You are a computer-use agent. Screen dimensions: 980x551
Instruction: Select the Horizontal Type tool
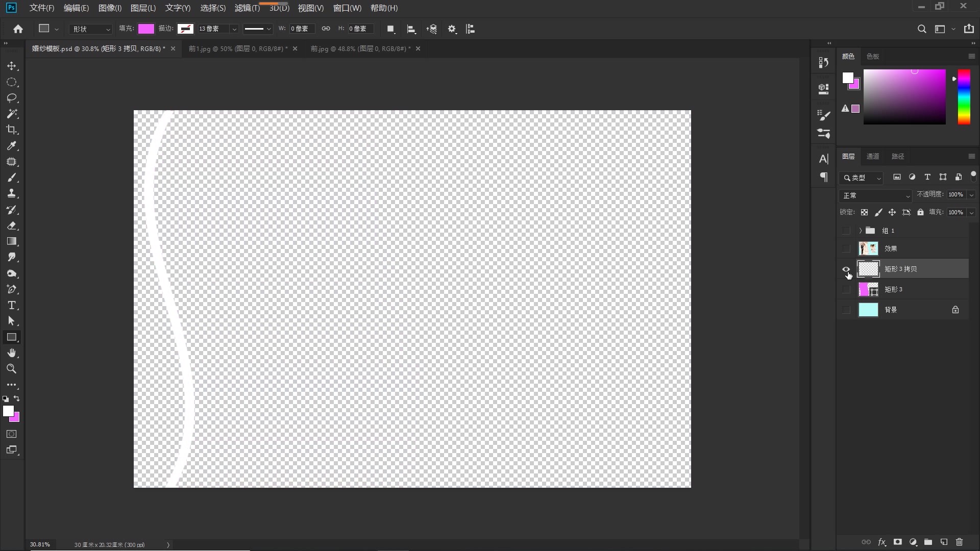12,306
